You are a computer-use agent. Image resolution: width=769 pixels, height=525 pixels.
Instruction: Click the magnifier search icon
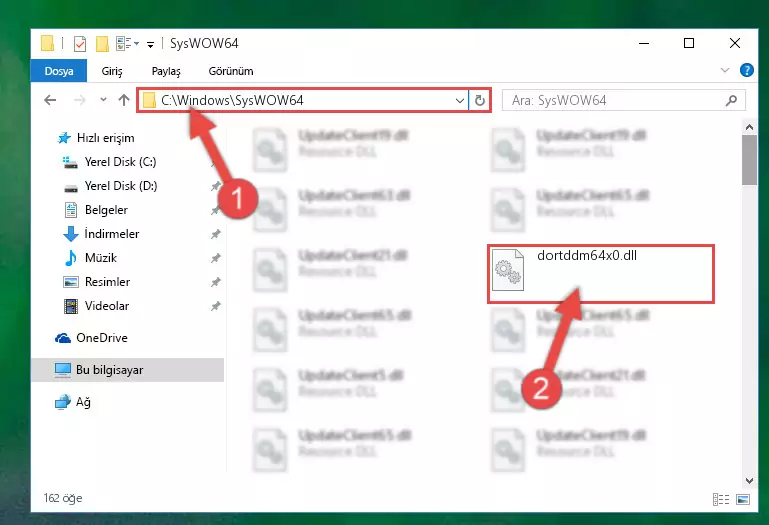[731, 101]
